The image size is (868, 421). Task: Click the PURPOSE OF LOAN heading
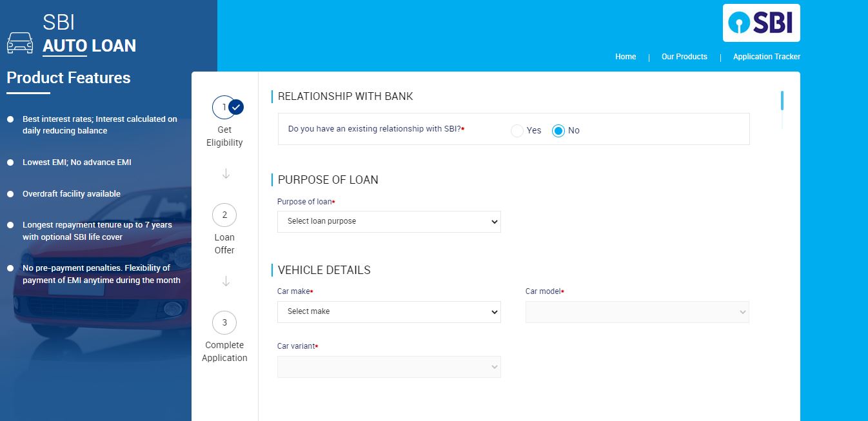point(328,180)
